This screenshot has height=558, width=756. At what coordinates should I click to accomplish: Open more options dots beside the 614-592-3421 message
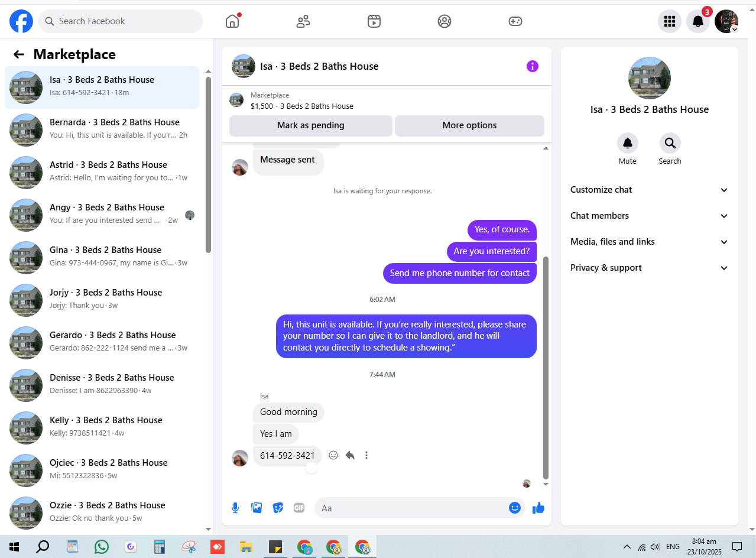pyautogui.click(x=366, y=455)
